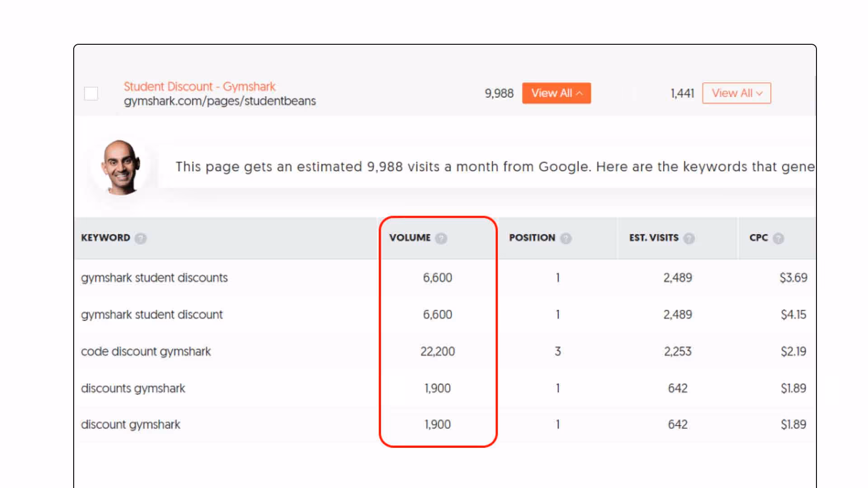Click the Neil Patel avatar photo
This screenshot has height=488, width=868.
pos(121,167)
